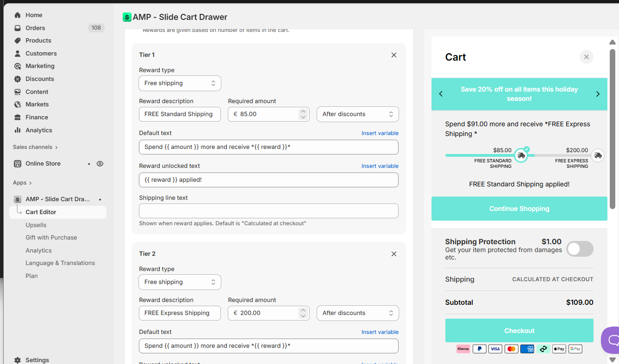
Task: Click Insert variable for Tier 2 Default text
Action: pos(380,332)
